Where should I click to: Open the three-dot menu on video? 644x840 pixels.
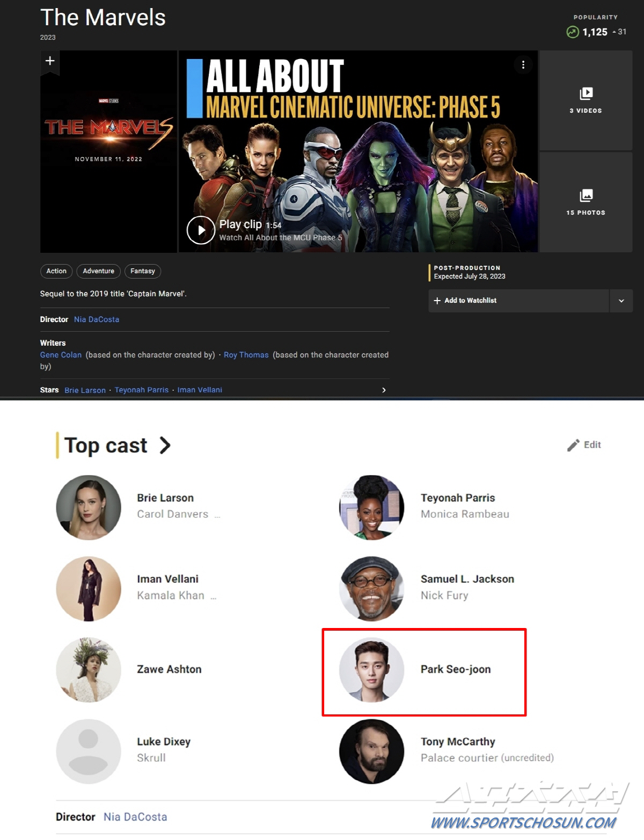coord(523,65)
